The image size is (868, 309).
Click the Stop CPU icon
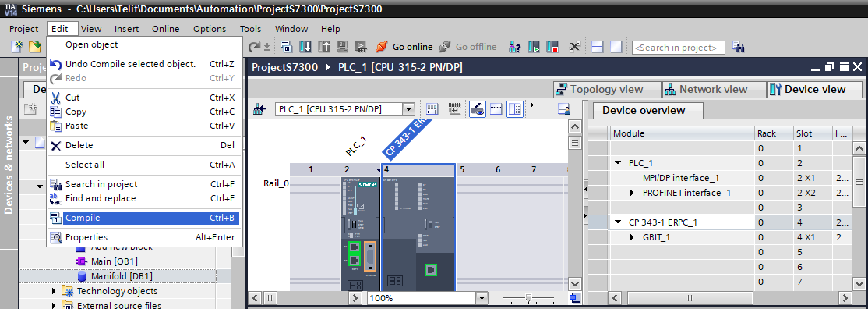coord(552,47)
